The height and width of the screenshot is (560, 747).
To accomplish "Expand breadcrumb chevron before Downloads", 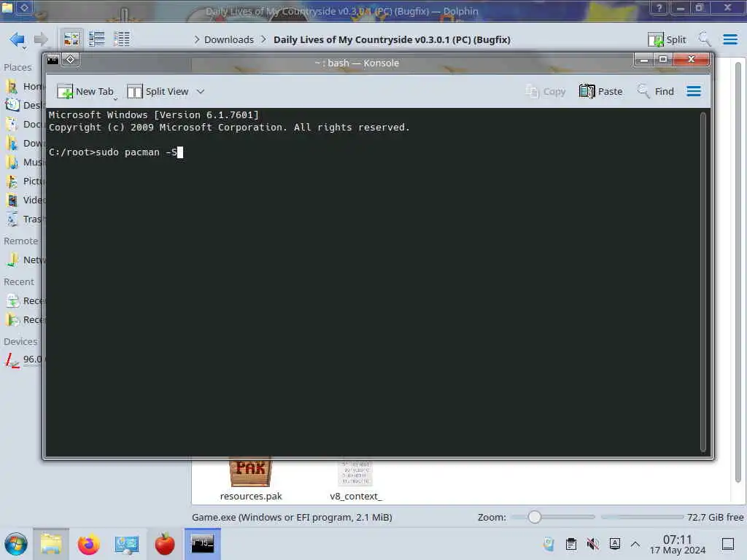I will click(x=197, y=39).
